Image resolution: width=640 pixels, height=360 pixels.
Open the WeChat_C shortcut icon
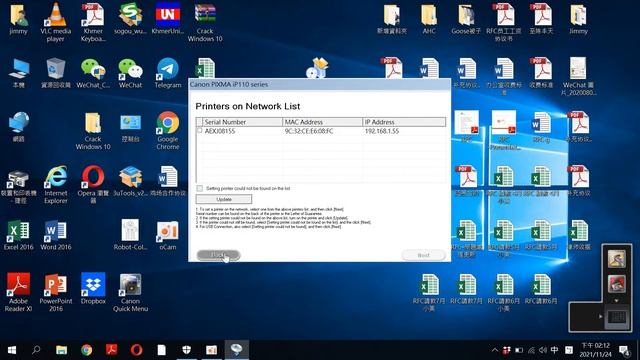click(93, 73)
